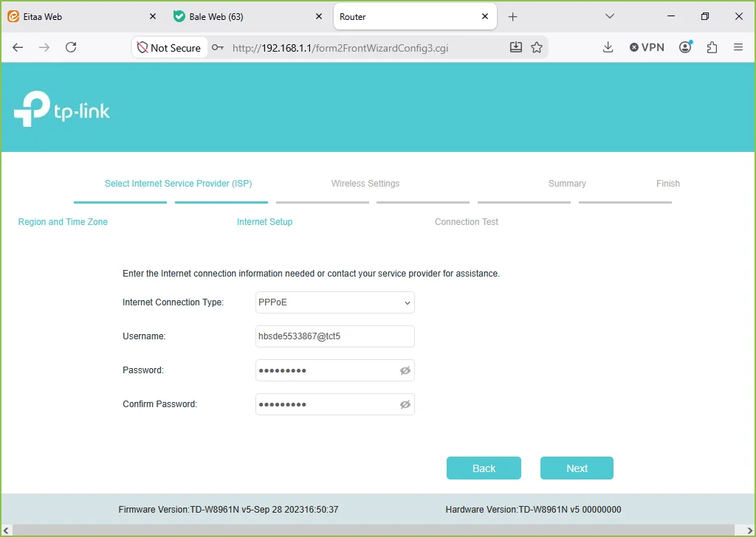Screen dimensions: 756x537
Task: Open the extensions puzzle icon
Action: tap(712, 47)
